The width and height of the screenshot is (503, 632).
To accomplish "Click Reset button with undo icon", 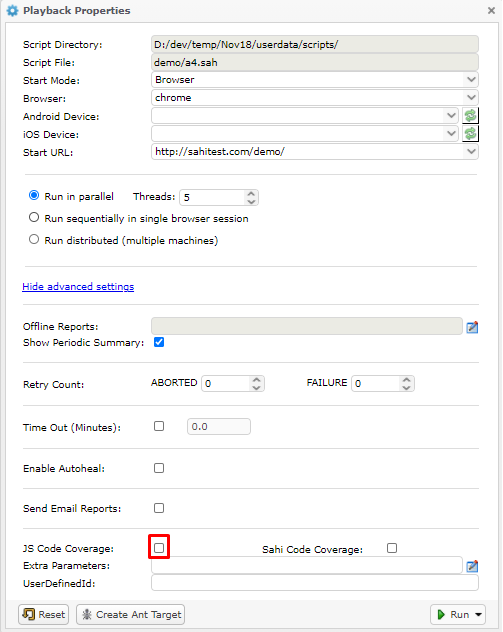I will 44,615.
